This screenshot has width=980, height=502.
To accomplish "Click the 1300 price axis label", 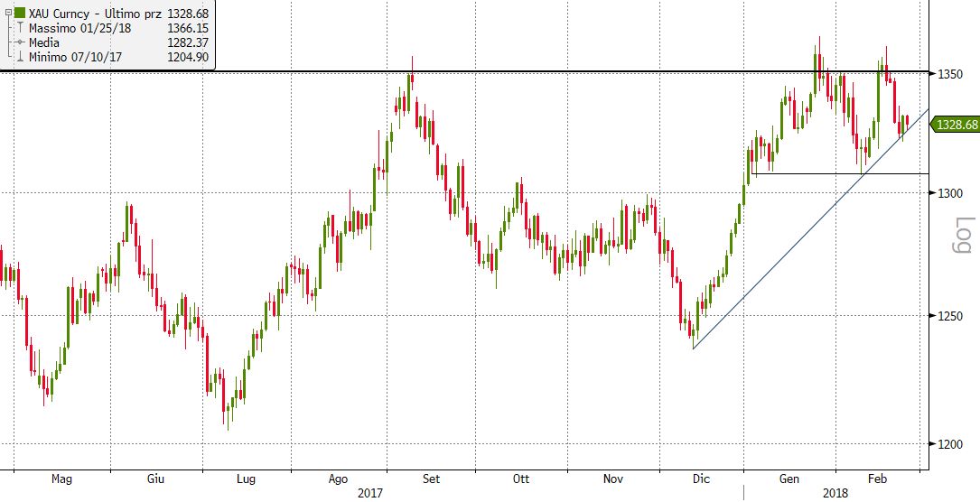I will point(948,193).
